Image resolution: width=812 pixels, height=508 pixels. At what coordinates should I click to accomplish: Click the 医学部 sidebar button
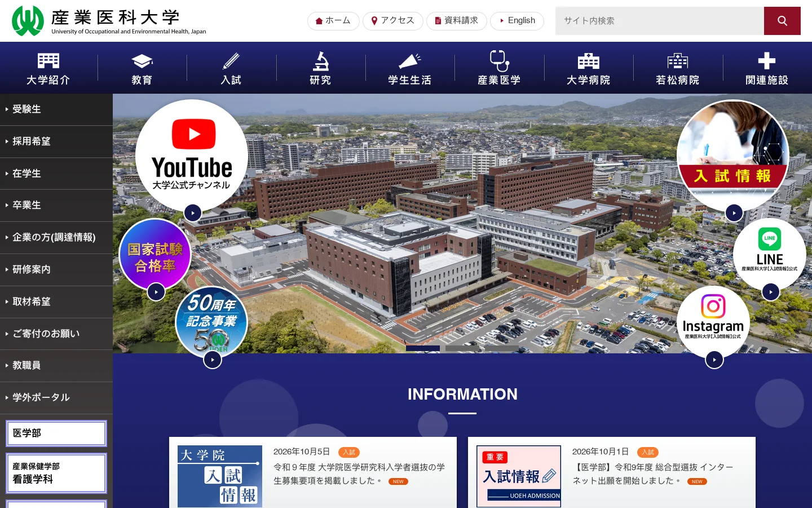click(56, 433)
